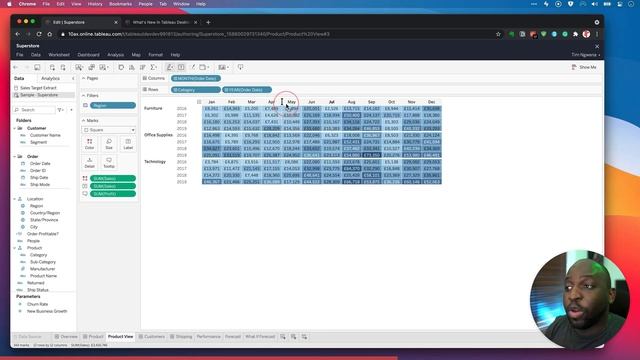The width and height of the screenshot is (640, 360).
Task: Click the Format paintbrush icon
Action: coord(192,67)
